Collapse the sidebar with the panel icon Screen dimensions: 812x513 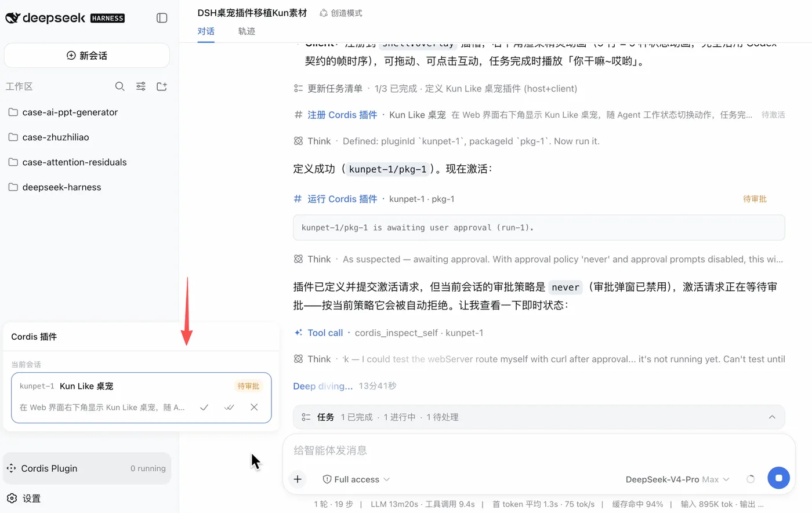click(162, 18)
